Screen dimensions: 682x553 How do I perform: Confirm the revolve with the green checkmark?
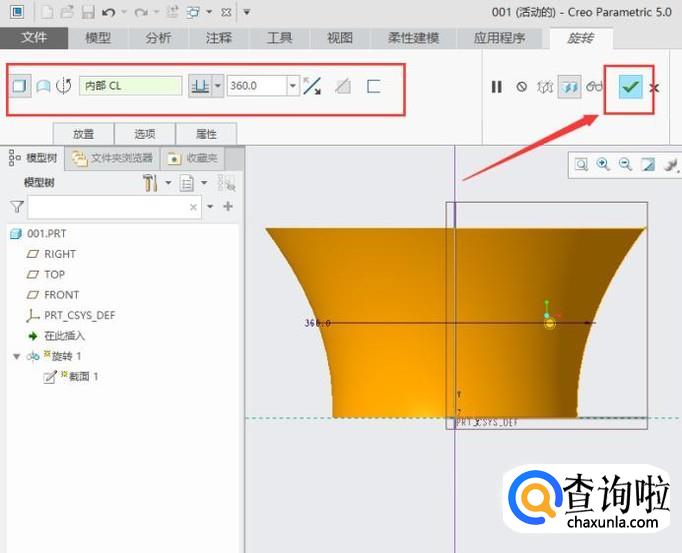point(630,87)
